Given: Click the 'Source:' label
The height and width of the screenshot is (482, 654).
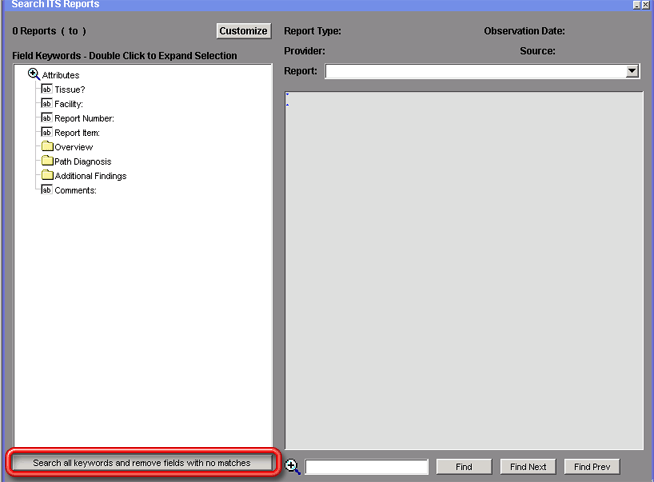Looking at the screenshot, I should [538, 51].
